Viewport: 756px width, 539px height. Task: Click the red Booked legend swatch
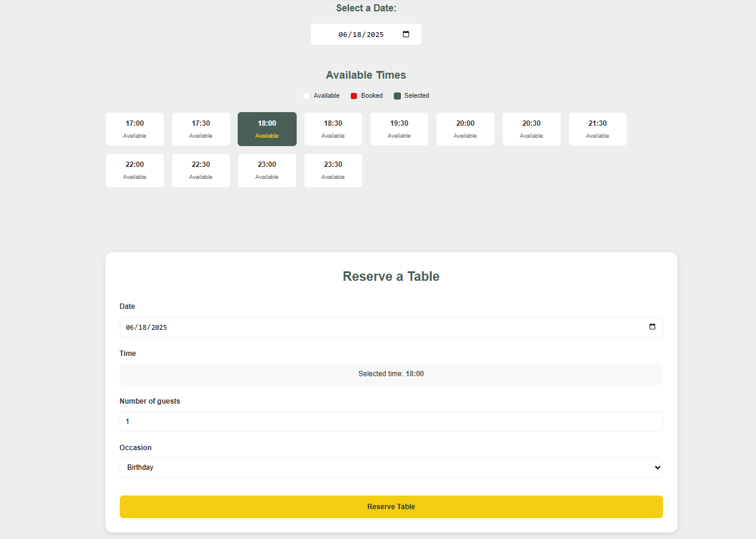tap(354, 96)
